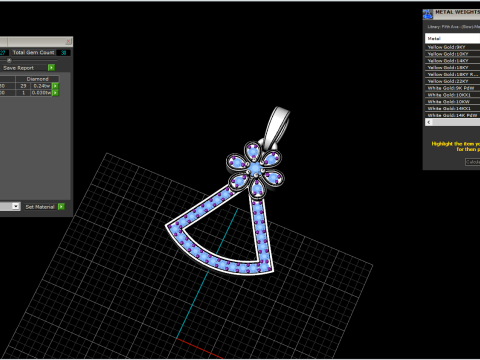Click green arrow beside the 0.24tw diamond row
480x360 pixels.
[x=55, y=86]
